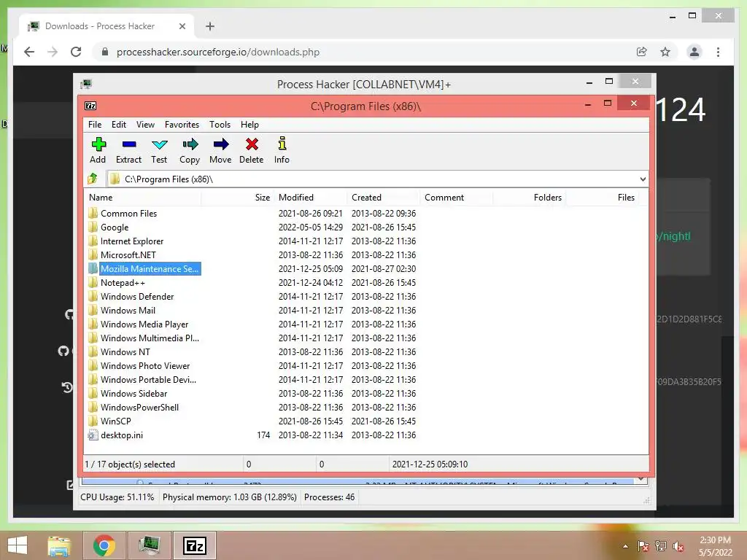The height and width of the screenshot is (560, 747).
Task: Select the Common Files folder
Action: pos(128,214)
